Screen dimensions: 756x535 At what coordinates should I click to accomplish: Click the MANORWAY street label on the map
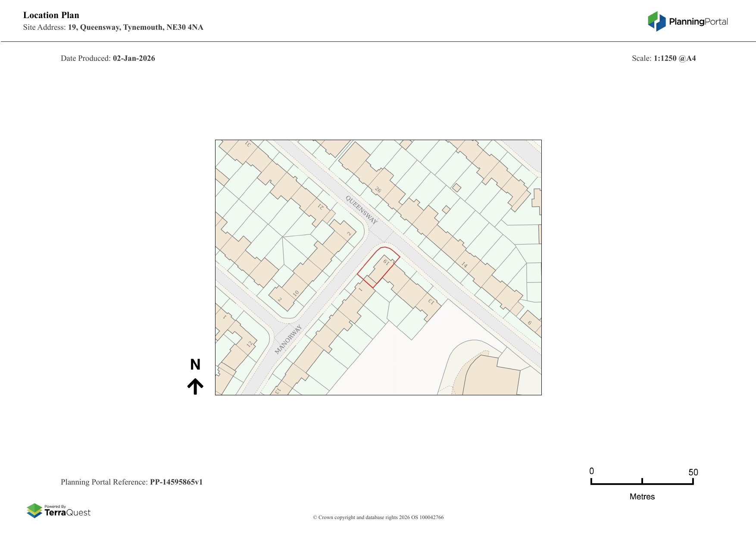click(288, 339)
